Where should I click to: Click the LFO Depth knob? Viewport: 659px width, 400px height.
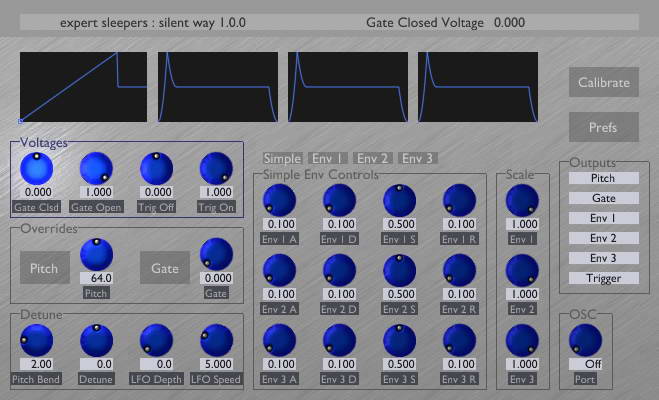pos(156,340)
